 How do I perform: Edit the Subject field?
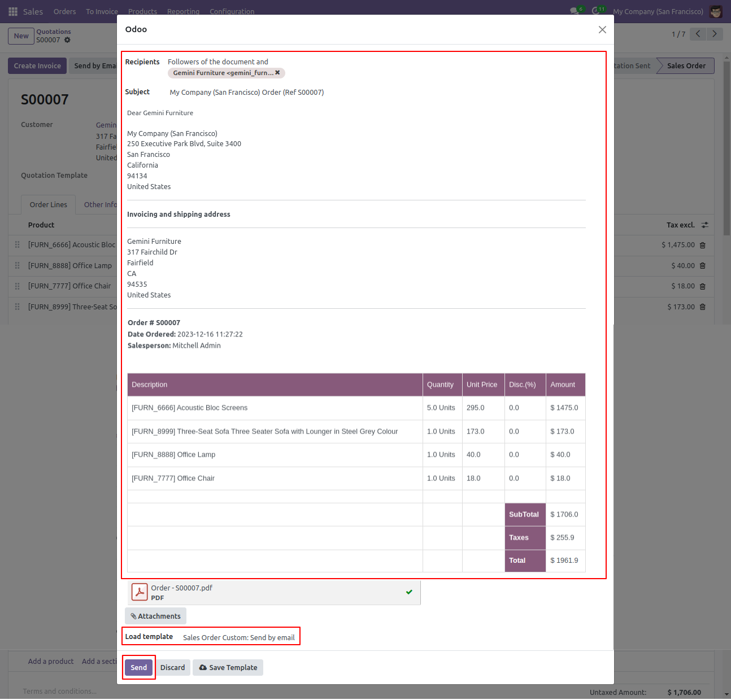(x=247, y=92)
